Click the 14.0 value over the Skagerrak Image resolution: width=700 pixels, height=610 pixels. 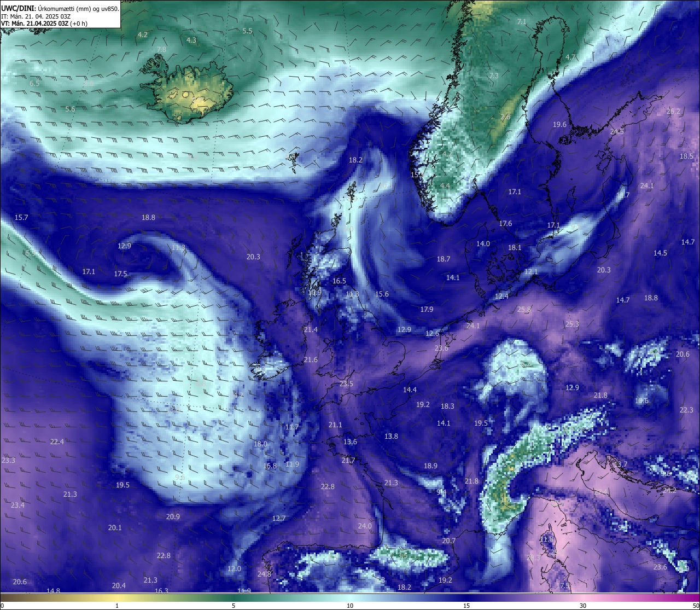pos(483,244)
